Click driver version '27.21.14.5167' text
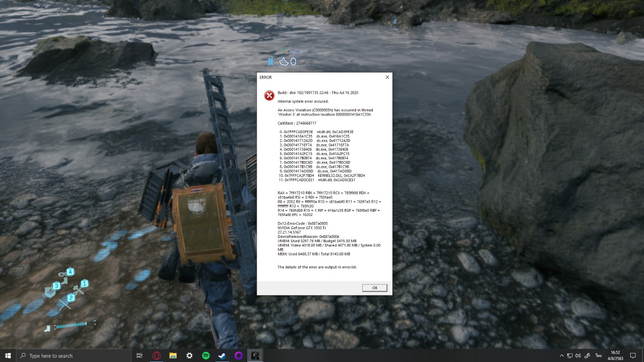 [x=289, y=232]
